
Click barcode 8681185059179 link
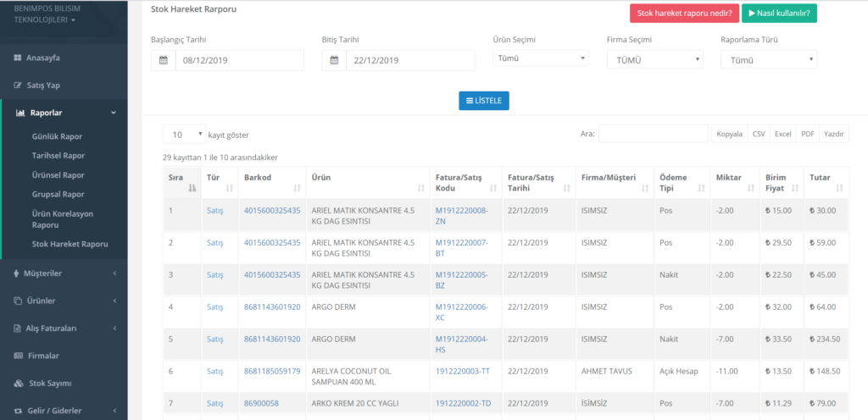pyautogui.click(x=272, y=372)
